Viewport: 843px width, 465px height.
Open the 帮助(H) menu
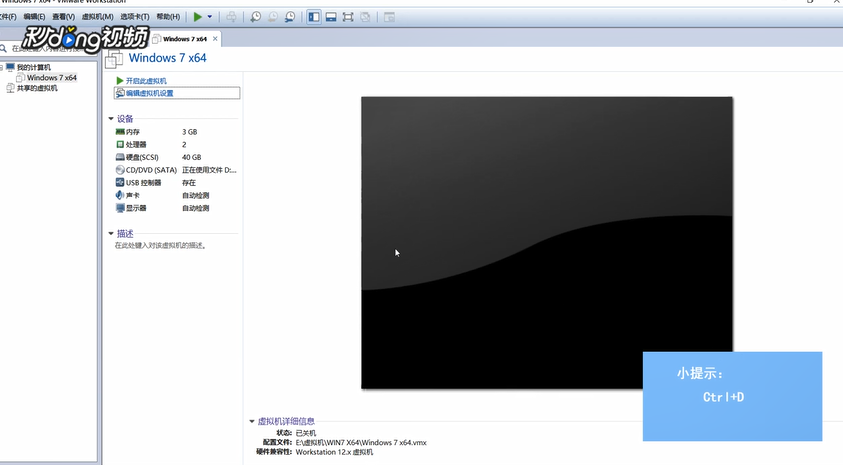click(168, 17)
